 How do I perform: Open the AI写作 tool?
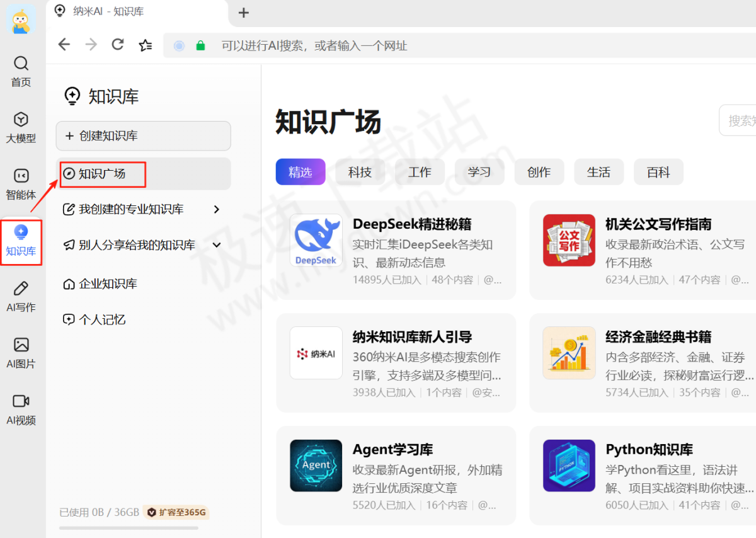21,296
